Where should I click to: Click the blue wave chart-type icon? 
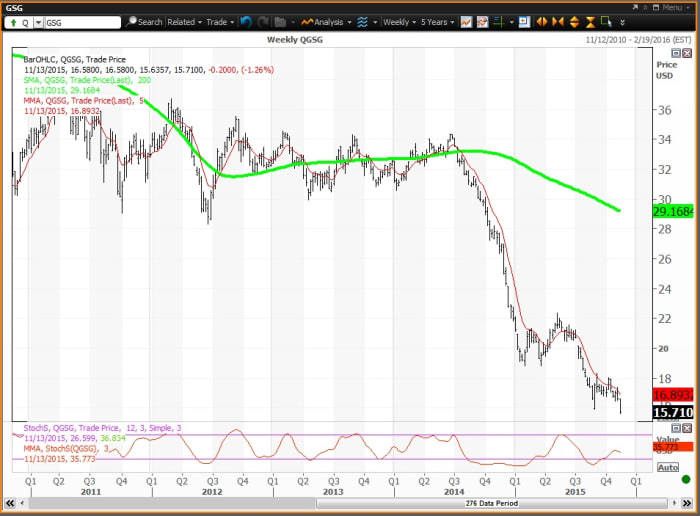pos(360,21)
